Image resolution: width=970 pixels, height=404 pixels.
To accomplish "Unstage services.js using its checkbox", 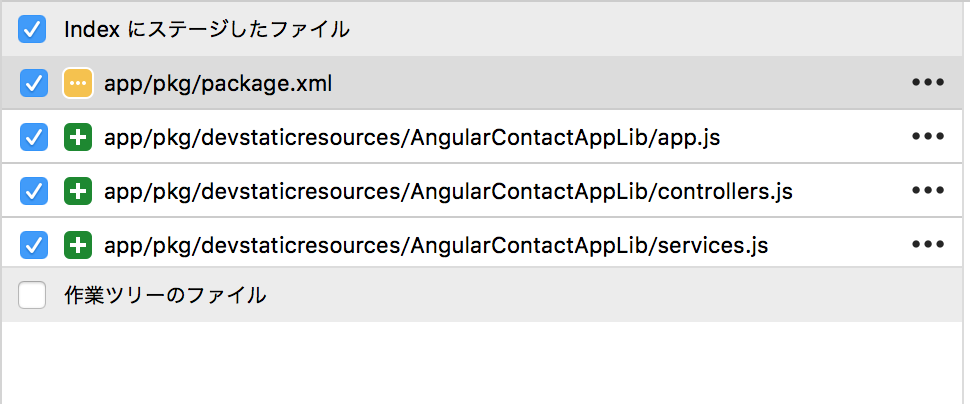I will point(34,245).
